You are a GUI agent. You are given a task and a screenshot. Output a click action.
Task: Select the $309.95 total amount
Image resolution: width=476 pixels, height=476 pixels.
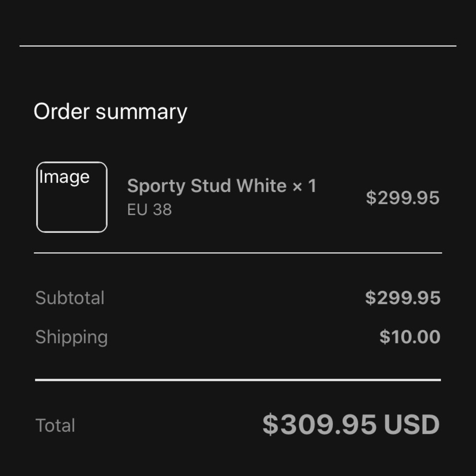(319, 425)
